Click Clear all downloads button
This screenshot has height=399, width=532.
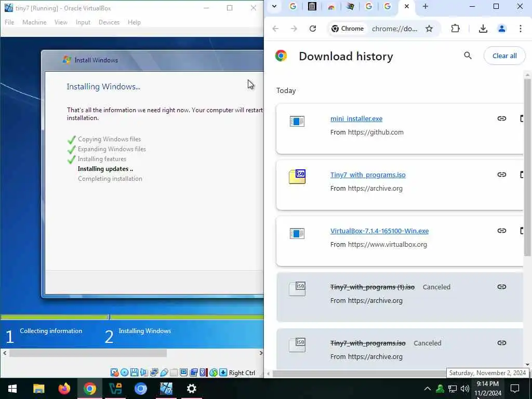(504, 56)
